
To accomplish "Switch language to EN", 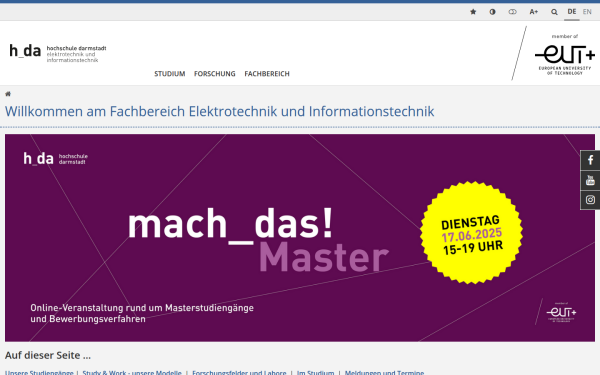I will click(x=587, y=12).
